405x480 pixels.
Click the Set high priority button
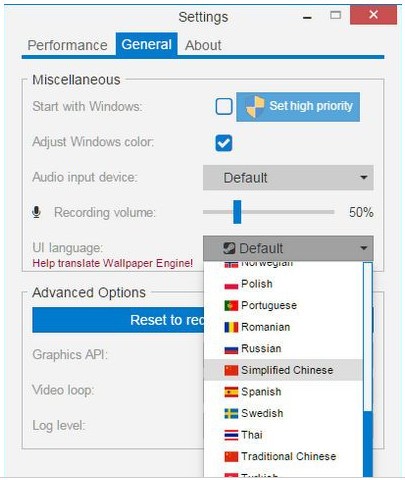point(298,107)
